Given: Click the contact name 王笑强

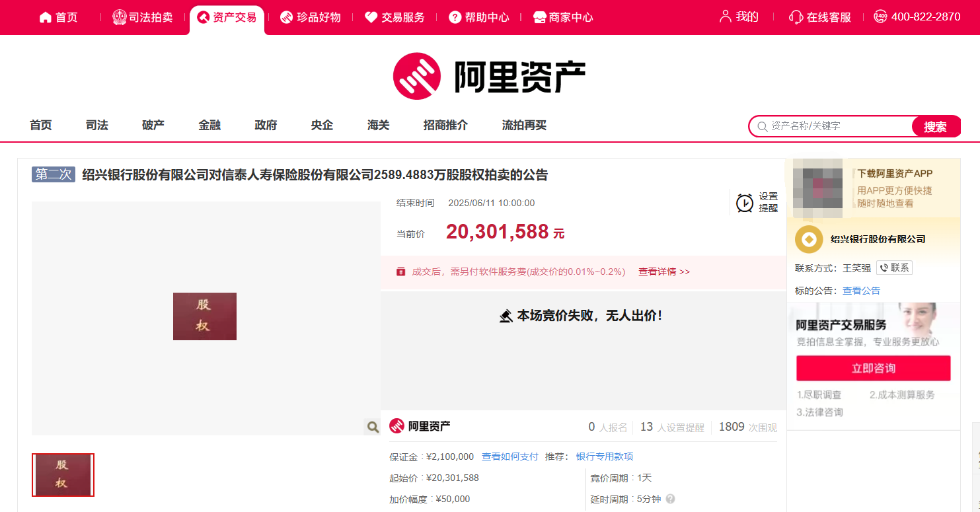Looking at the screenshot, I should click(856, 268).
